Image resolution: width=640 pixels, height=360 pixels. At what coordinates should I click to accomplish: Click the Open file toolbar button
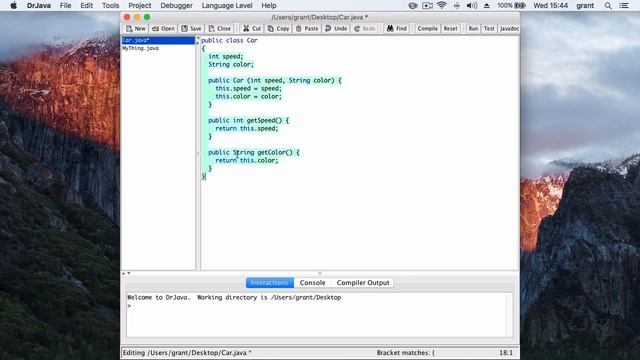click(x=163, y=29)
